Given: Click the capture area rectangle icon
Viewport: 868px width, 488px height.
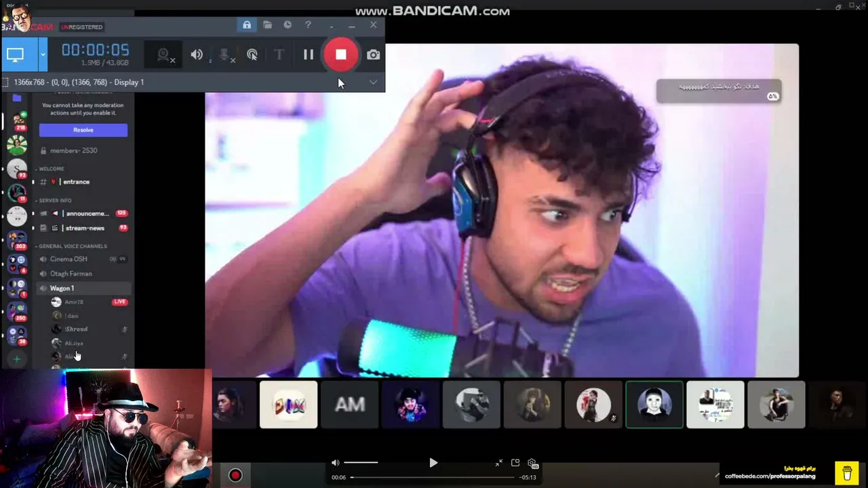Looking at the screenshot, I should tap(6, 82).
